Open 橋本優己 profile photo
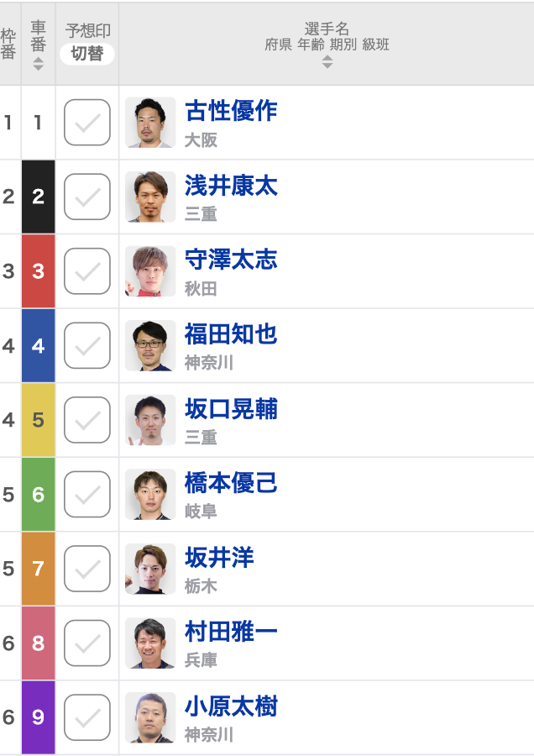Image resolution: width=534 pixels, height=756 pixels. click(150, 494)
